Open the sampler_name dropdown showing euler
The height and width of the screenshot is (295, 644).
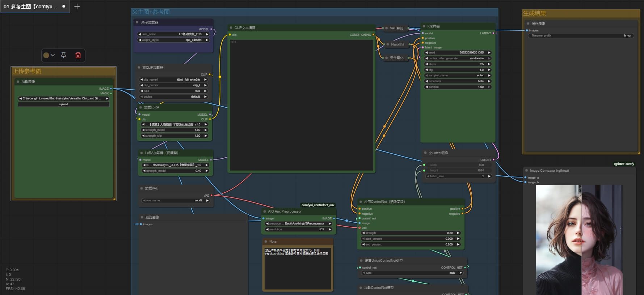(x=458, y=76)
